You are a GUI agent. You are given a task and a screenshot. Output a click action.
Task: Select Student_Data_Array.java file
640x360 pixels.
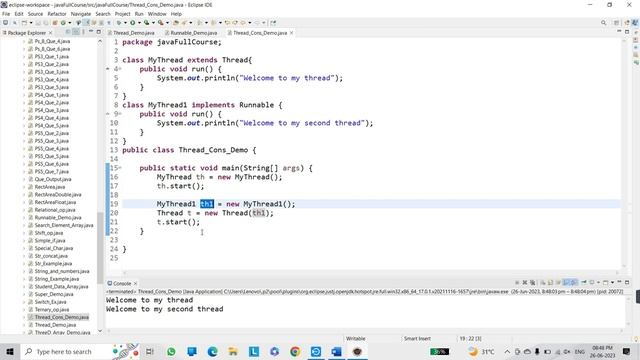coord(61,287)
